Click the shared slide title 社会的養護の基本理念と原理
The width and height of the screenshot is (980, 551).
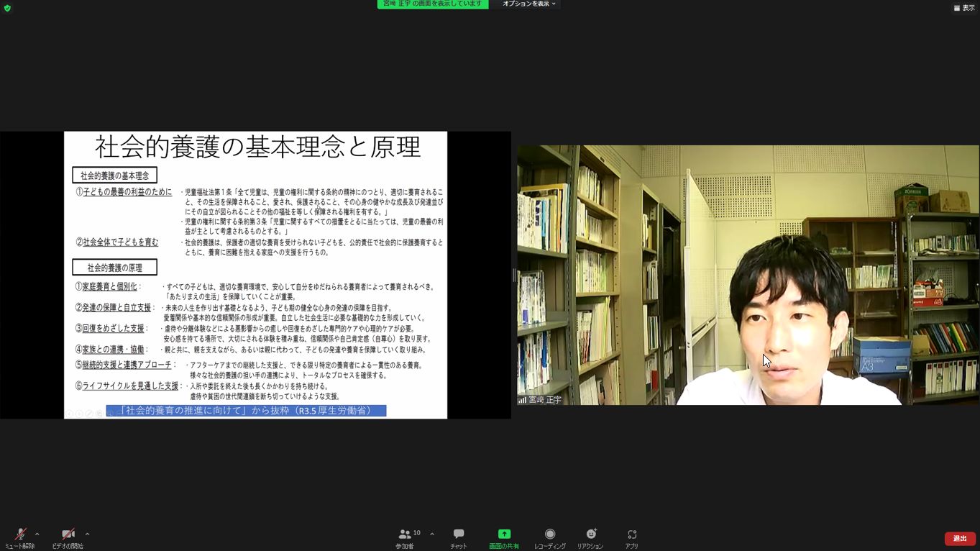coord(257,147)
